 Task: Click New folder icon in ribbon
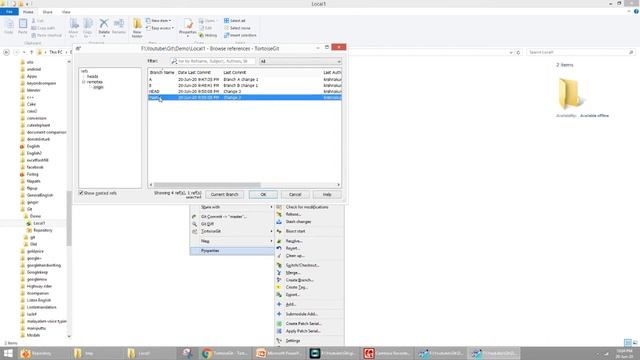tap(137, 24)
